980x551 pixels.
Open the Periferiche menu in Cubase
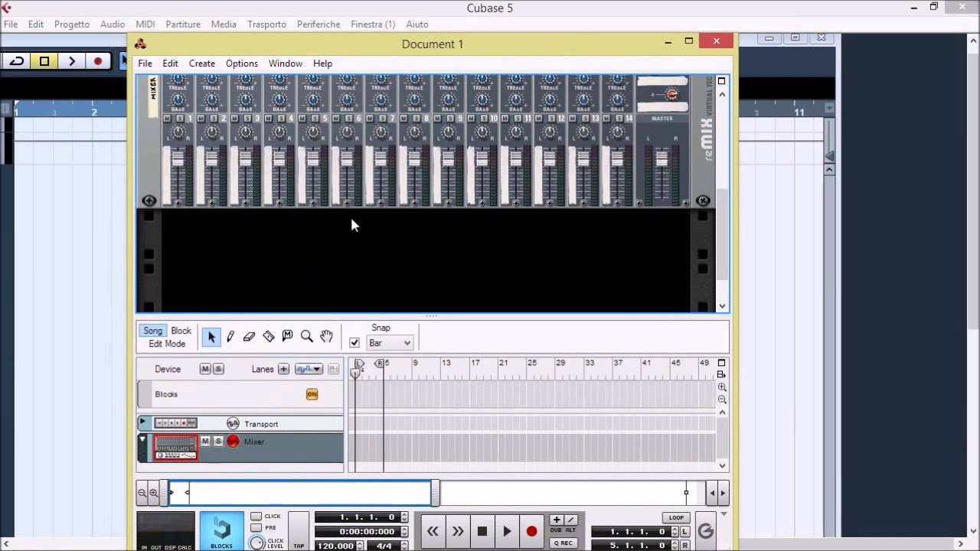pos(318,24)
